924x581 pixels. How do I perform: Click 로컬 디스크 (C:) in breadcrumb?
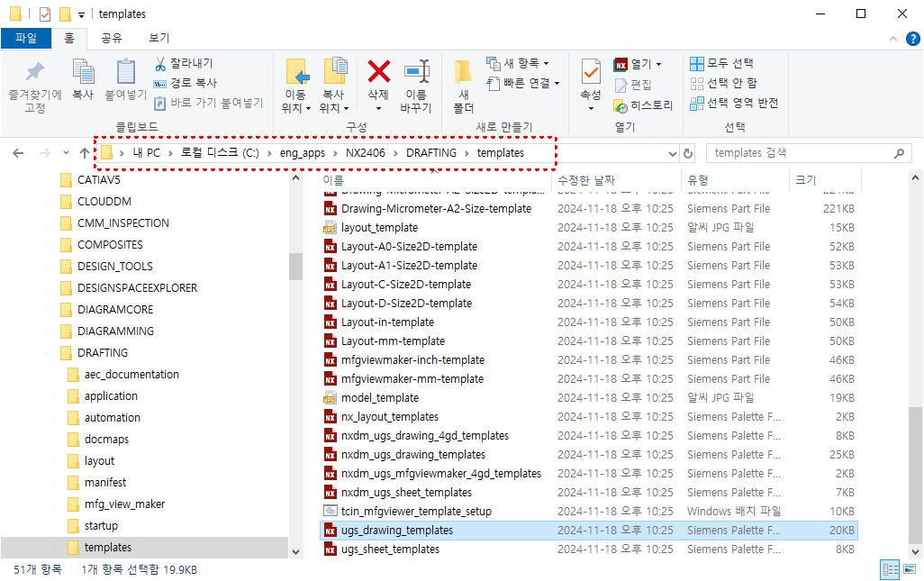point(220,153)
